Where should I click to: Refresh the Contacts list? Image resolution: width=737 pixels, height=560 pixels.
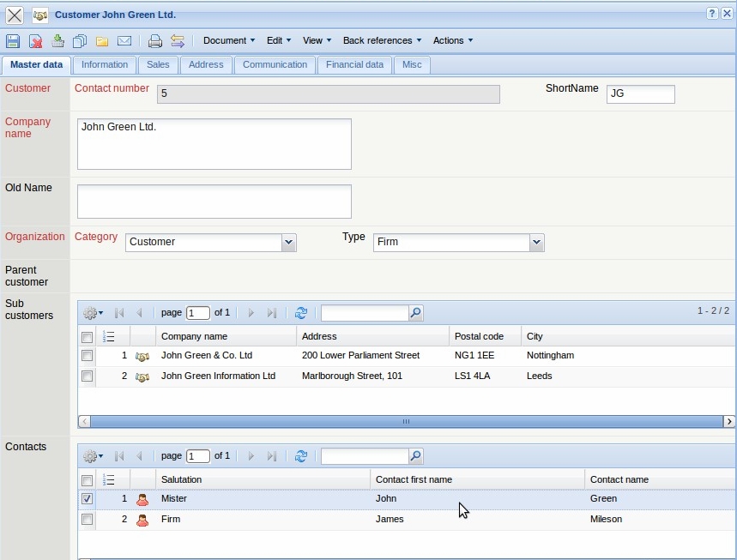pos(300,455)
